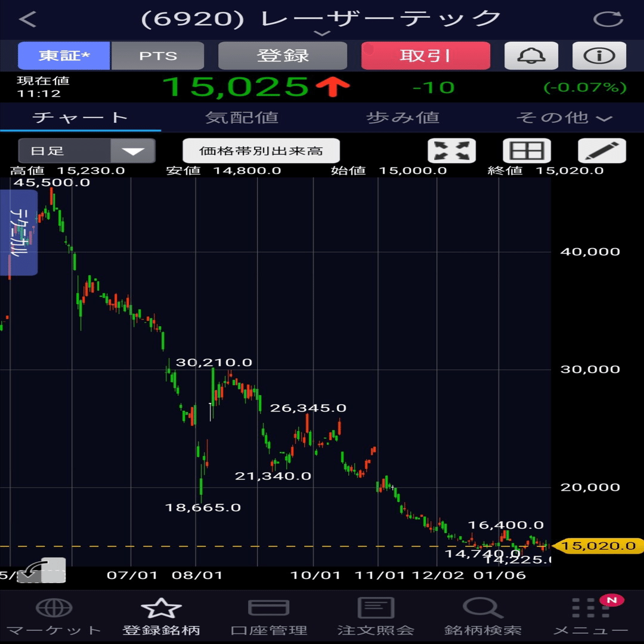Screen dimensions: 644x644
Task: Tap the 16,400.0 chart label
Action: click(506, 525)
